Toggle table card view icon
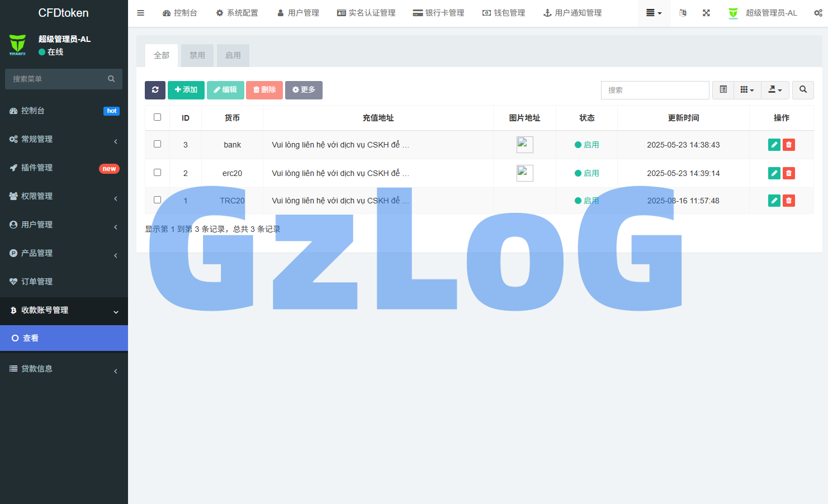The width and height of the screenshot is (828, 504). [723, 90]
